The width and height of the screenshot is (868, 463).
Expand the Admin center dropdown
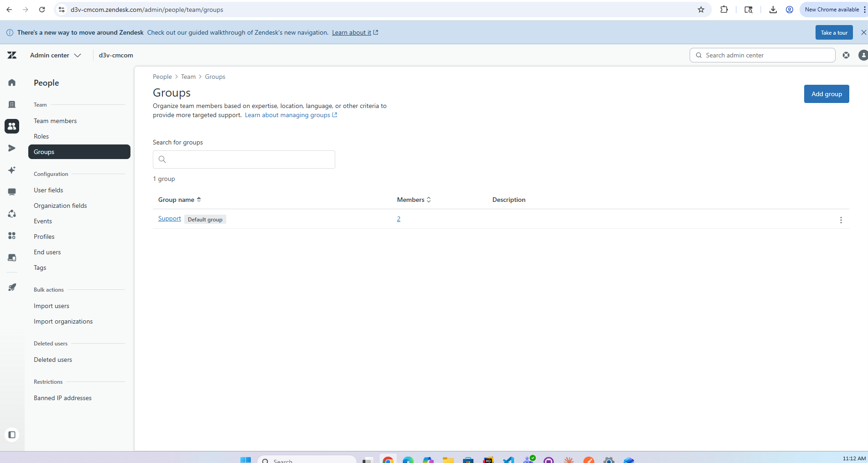coord(56,55)
